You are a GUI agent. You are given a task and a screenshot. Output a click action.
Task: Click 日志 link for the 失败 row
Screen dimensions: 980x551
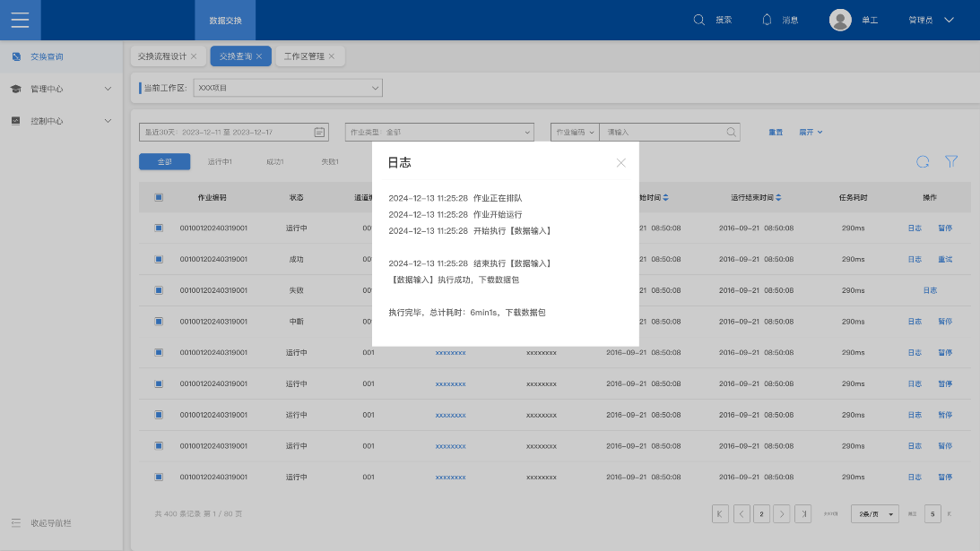930,290
